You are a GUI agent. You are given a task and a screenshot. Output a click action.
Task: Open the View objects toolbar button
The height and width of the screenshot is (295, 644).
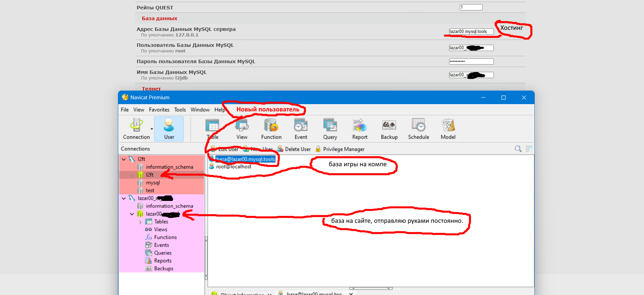pos(242,129)
